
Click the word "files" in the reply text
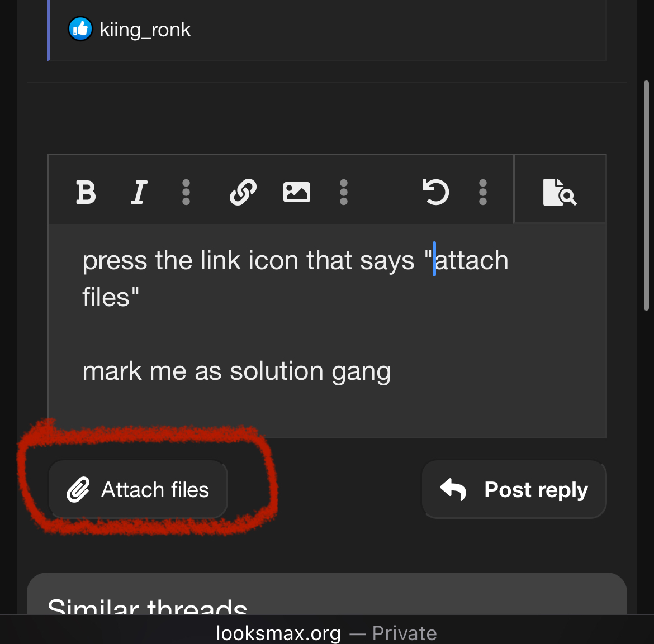tap(106, 297)
